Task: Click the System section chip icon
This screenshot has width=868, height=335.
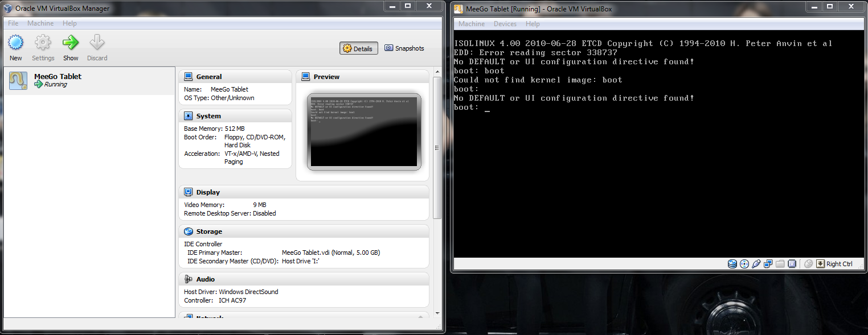Action: point(188,116)
